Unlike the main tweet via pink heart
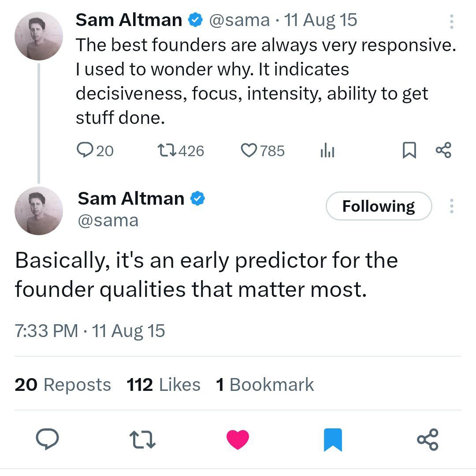The width and height of the screenshot is (476, 476). point(238,440)
